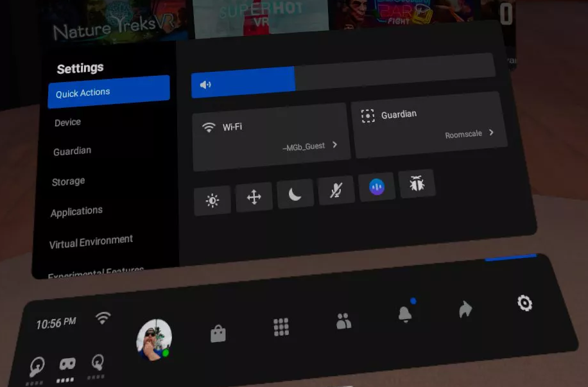Open Guardian in the settings sidebar

click(72, 151)
